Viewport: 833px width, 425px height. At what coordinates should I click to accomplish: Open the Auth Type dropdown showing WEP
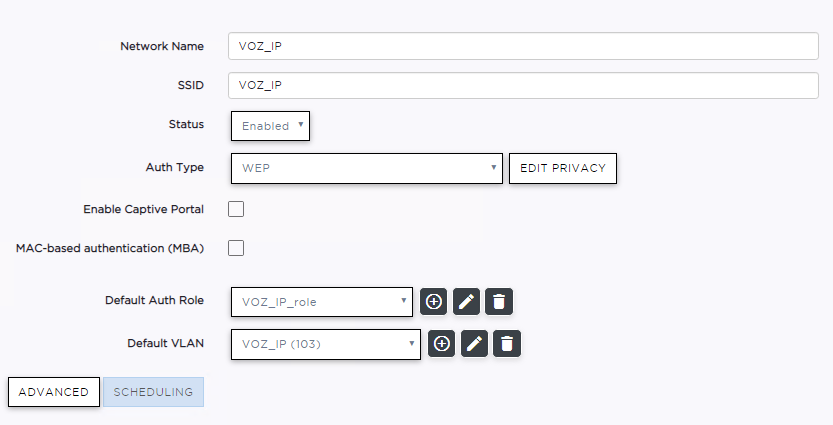click(367, 168)
